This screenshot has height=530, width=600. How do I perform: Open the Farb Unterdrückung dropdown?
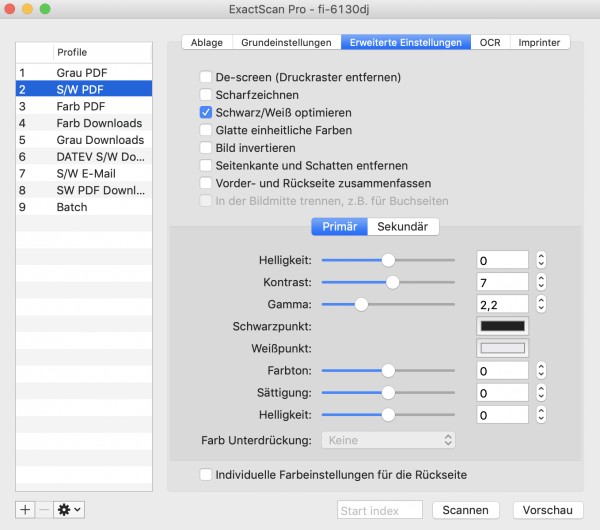[x=388, y=440]
